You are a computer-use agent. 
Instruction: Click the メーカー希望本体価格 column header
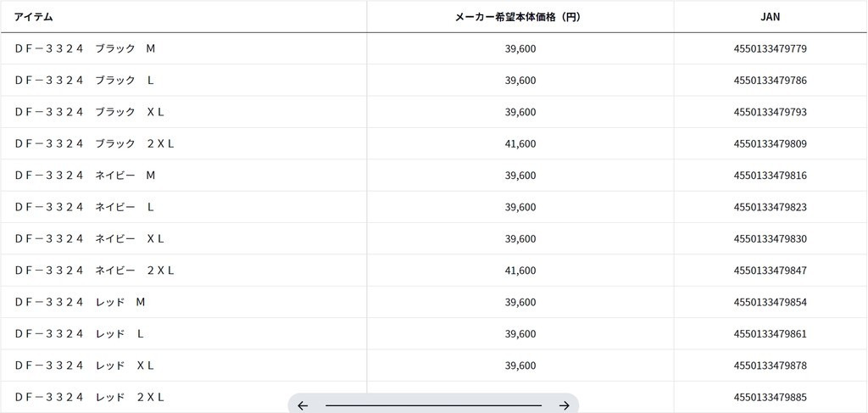pos(520,17)
